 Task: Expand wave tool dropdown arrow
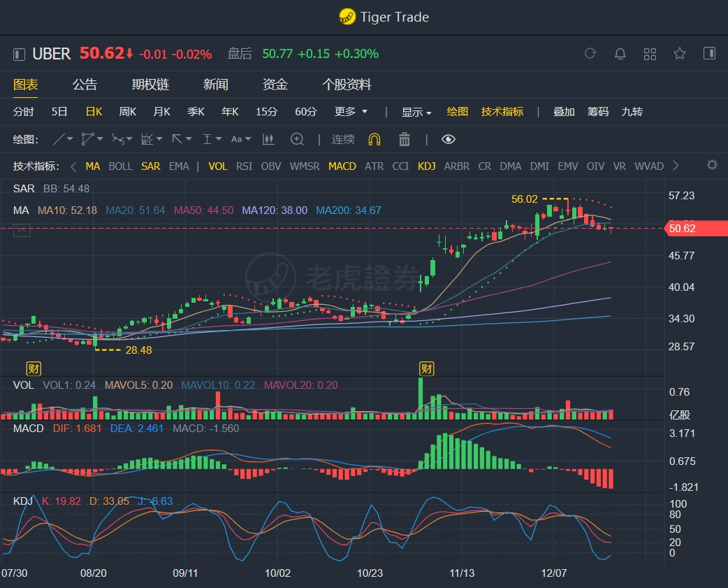tap(129, 139)
